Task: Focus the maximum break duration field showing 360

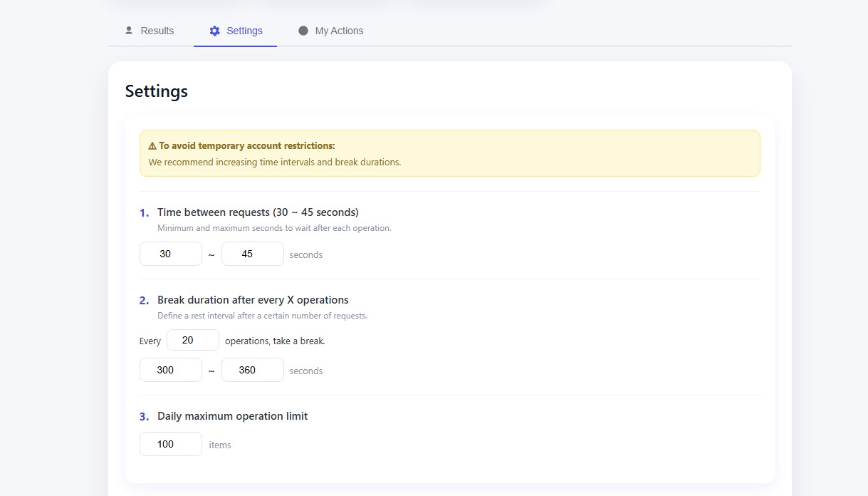Action: (252, 370)
